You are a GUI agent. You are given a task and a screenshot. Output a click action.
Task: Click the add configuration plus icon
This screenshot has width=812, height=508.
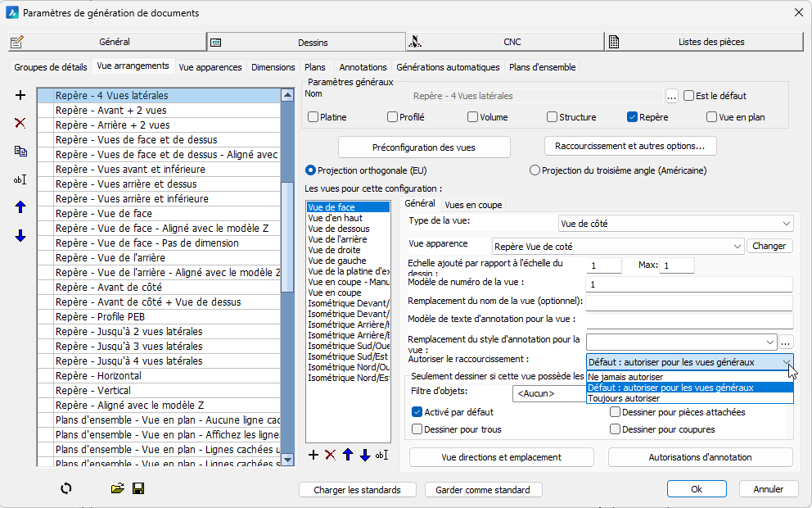pos(20,96)
